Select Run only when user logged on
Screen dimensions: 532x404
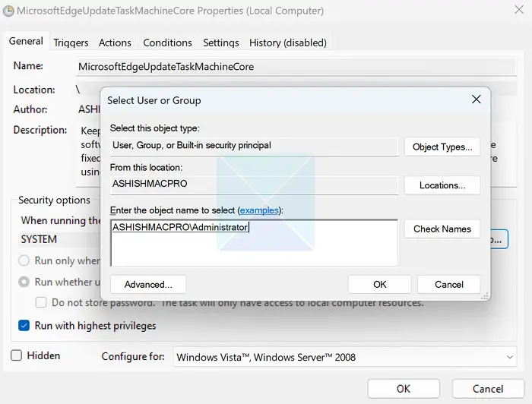(x=24, y=260)
